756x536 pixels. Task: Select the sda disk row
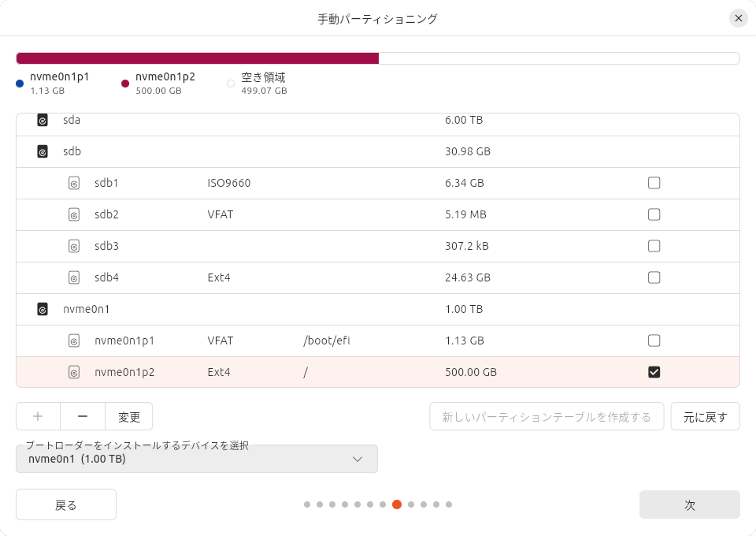378,121
